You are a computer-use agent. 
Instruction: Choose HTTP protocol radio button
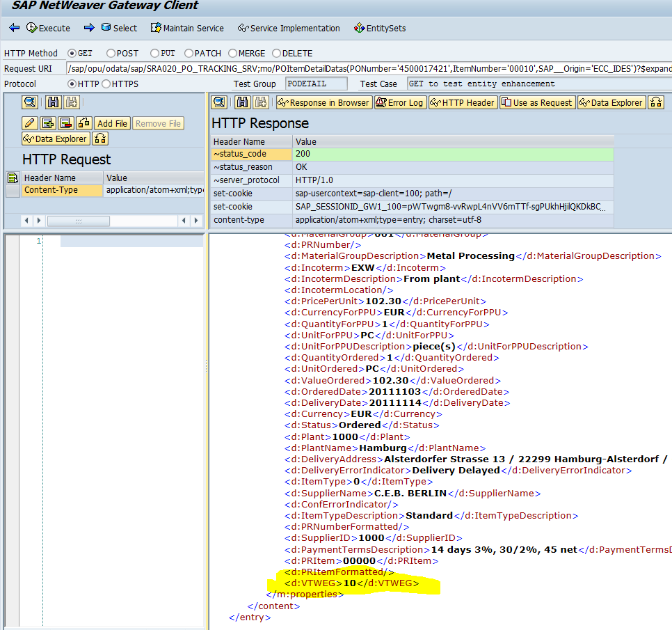pos(72,84)
